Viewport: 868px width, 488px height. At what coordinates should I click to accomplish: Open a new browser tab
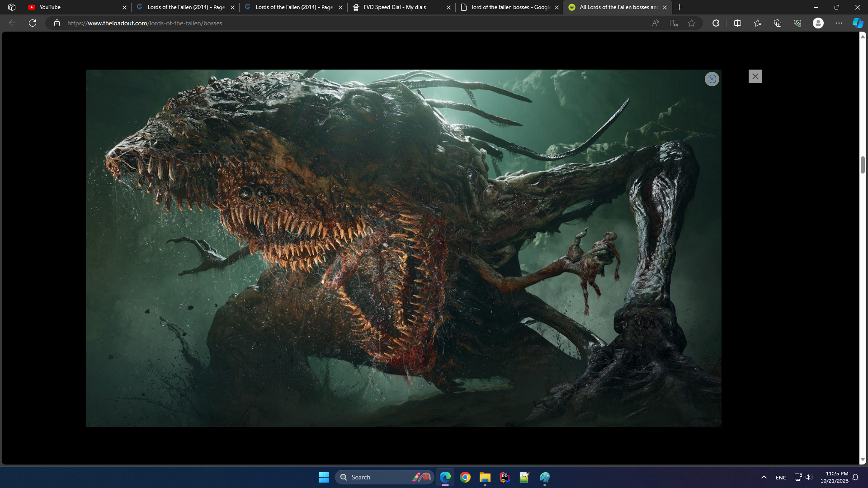click(679, 7)
